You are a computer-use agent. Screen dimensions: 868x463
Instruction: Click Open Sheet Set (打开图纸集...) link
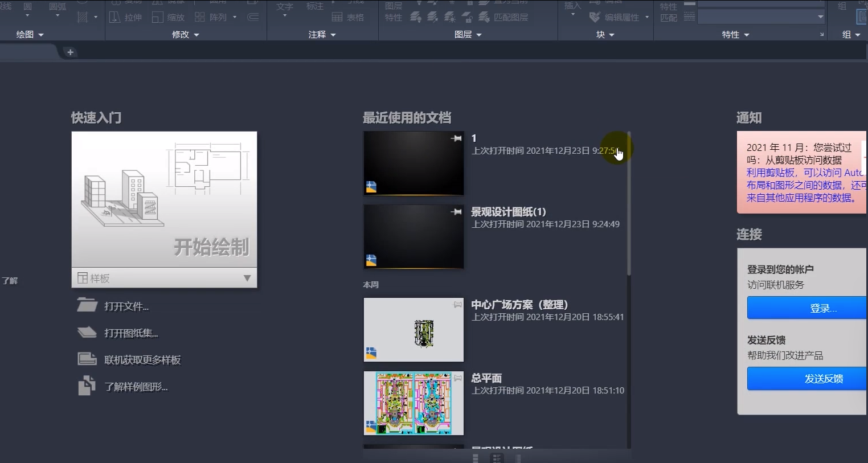point(131,333)
